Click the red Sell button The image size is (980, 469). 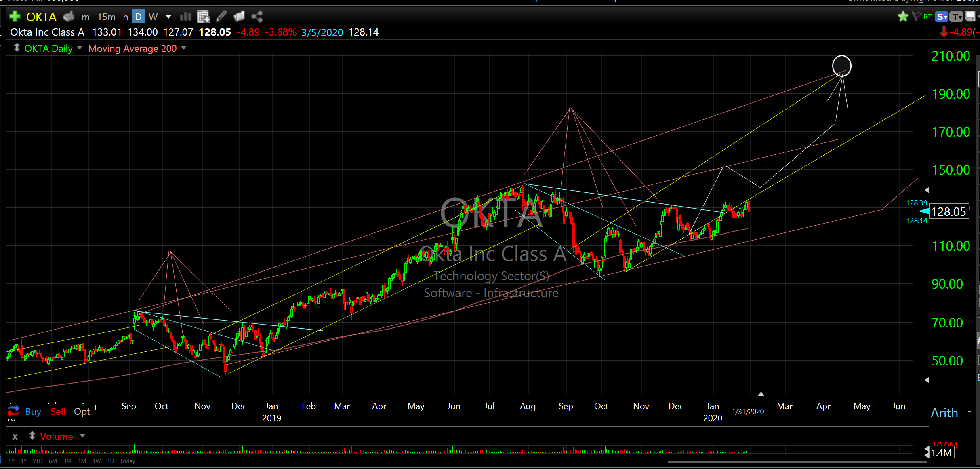pyautogui.click(x=58, y=412)
